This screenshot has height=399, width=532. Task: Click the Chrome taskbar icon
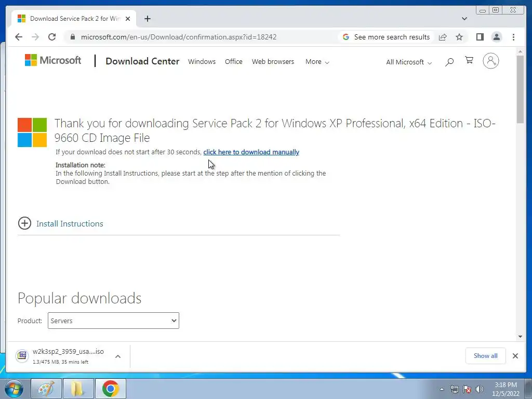click(x=110, y=389)
